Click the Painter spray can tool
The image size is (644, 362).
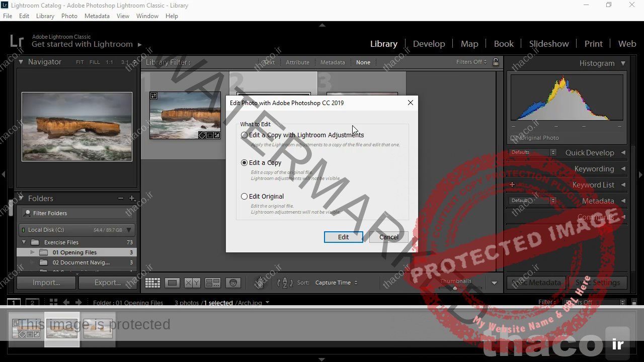click(x=260, y=283)
